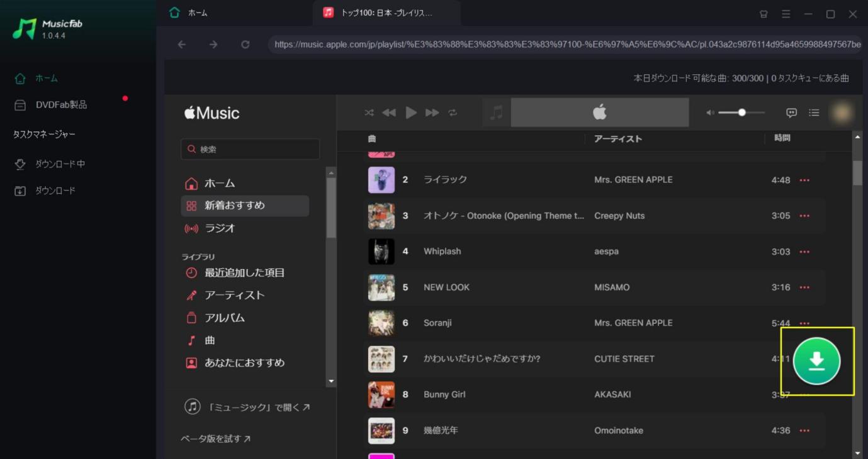Open more options for Whiplash
Screen dimensions: 868x459
point(804,252)
